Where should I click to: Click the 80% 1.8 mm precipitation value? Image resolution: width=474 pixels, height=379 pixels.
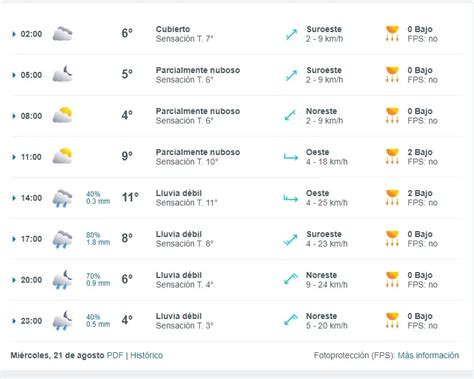pos(98,239)
